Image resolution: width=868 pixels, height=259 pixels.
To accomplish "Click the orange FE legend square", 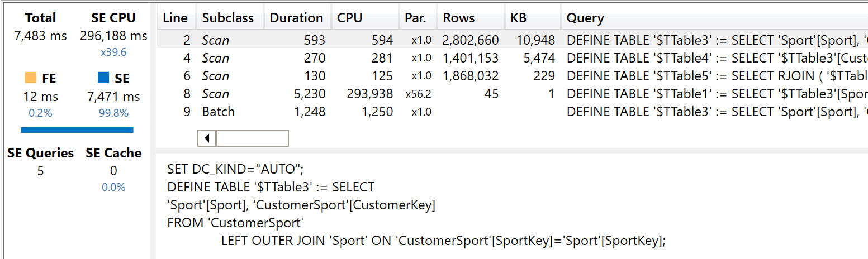I will [x=31, y=78].
